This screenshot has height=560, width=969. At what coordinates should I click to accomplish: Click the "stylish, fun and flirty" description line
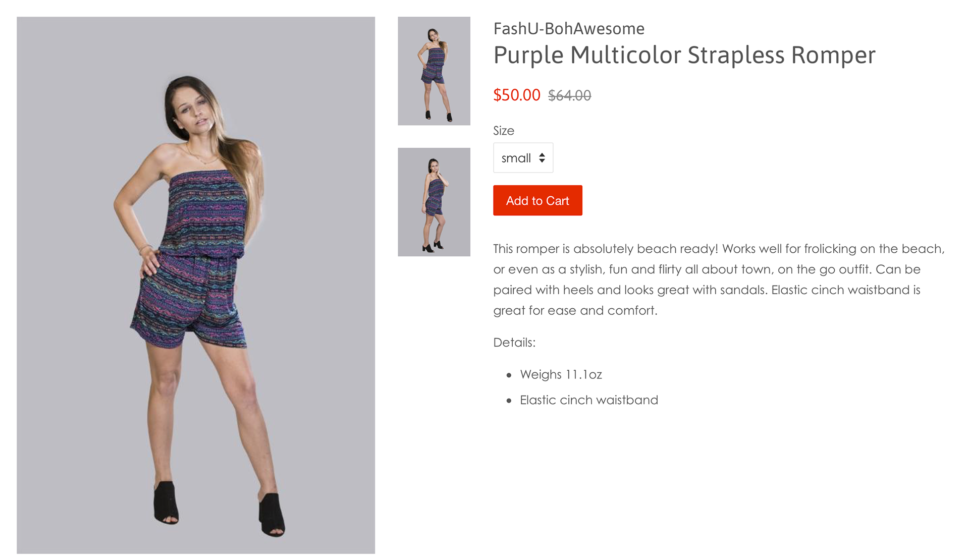point(707,269)
